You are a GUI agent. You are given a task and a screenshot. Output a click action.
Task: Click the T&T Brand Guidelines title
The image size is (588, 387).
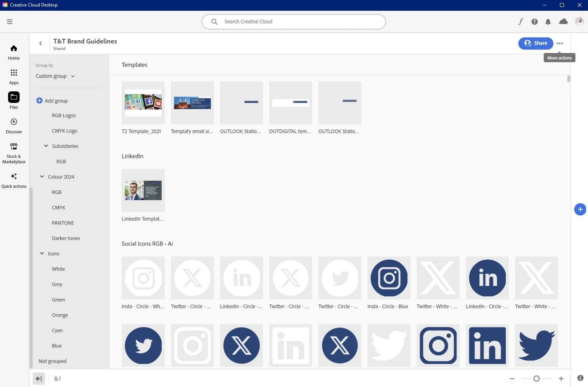(85, 41)
